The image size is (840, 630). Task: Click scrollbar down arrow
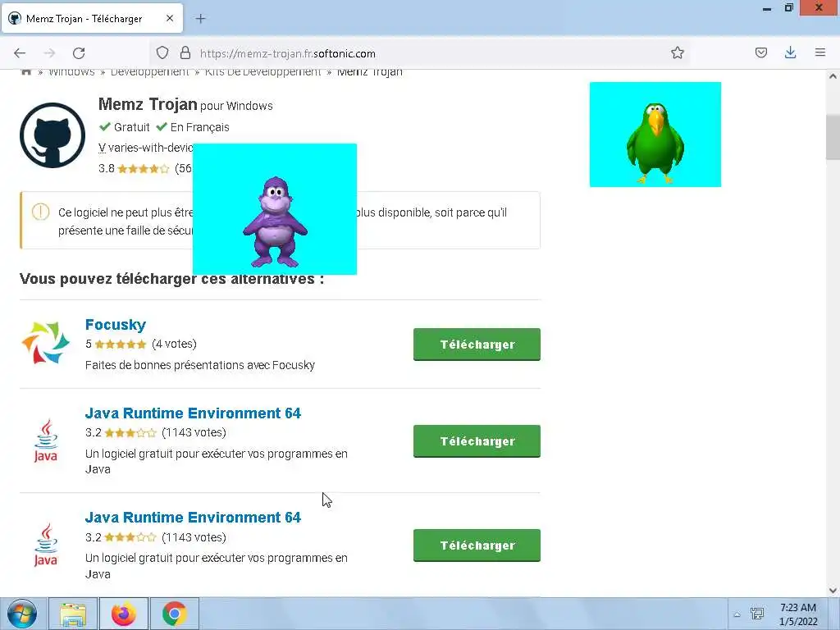833,590
